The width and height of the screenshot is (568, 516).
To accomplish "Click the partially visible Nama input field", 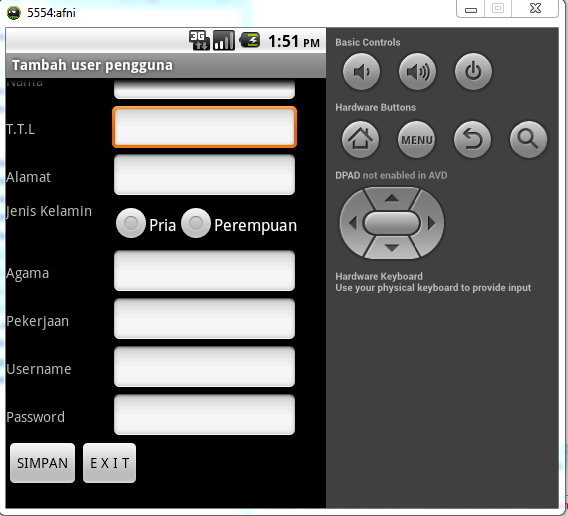I will click(x=204, y=89).
